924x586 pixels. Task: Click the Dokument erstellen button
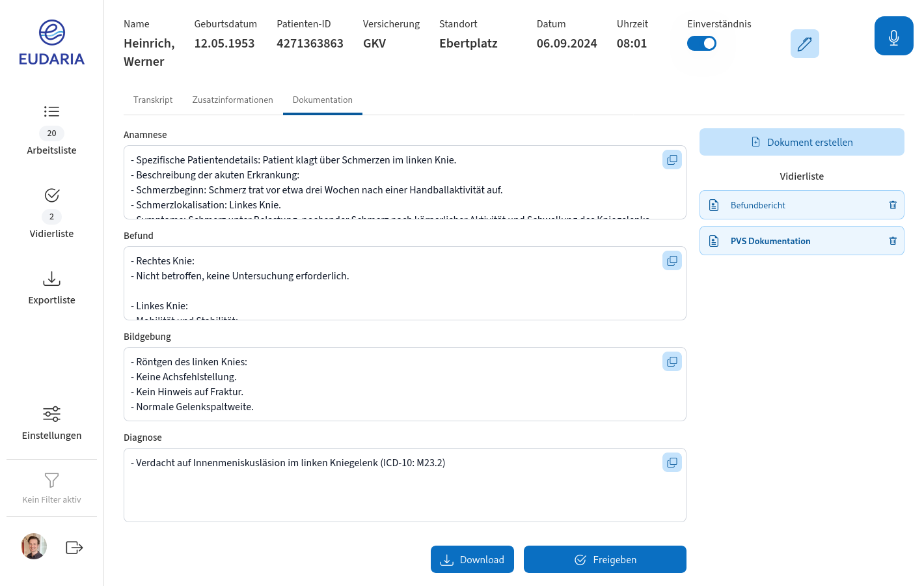click(x=801, y=142)
